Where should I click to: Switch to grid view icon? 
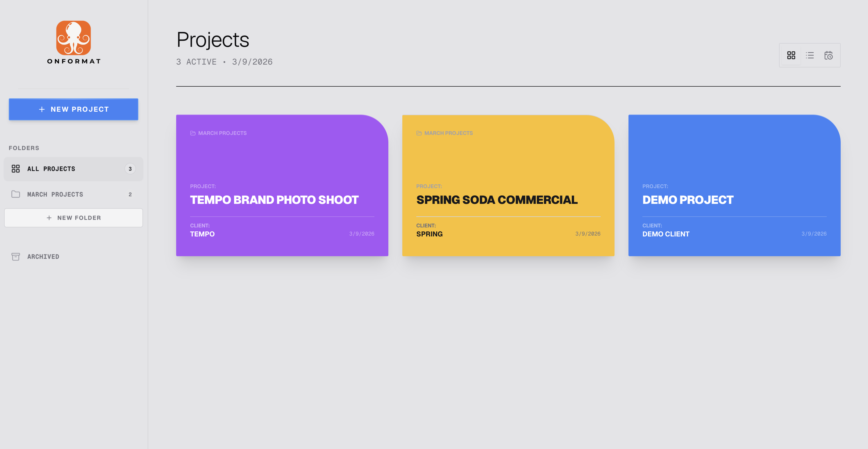pos(791,55)
